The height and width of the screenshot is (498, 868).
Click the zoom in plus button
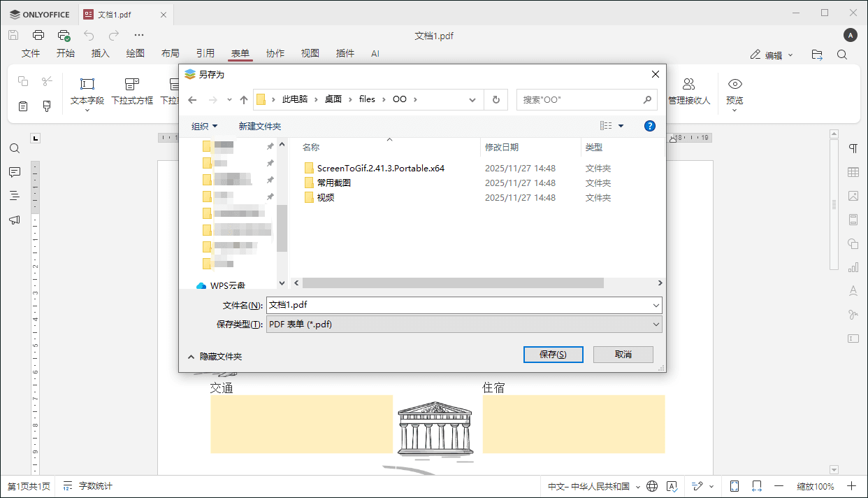851,486
